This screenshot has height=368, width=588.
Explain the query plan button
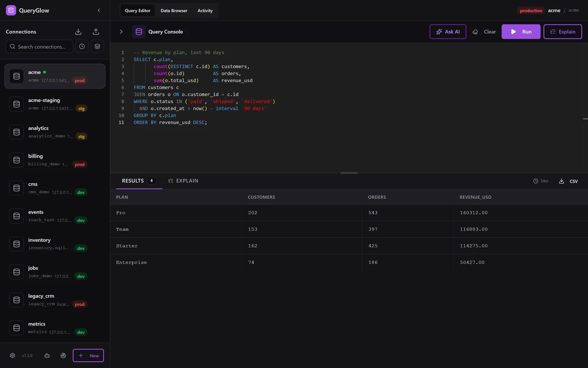click(562, 32)
